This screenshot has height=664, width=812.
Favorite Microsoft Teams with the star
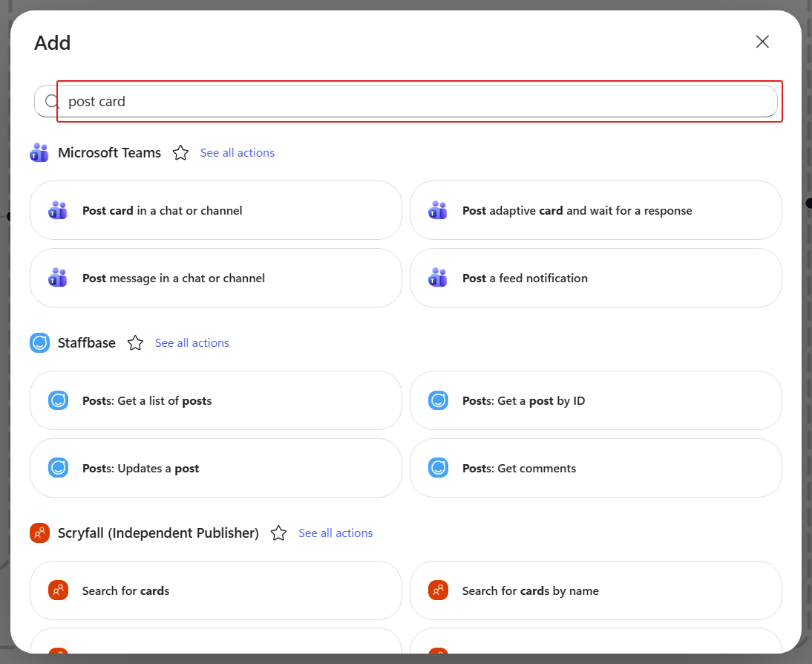pos(180,153)
